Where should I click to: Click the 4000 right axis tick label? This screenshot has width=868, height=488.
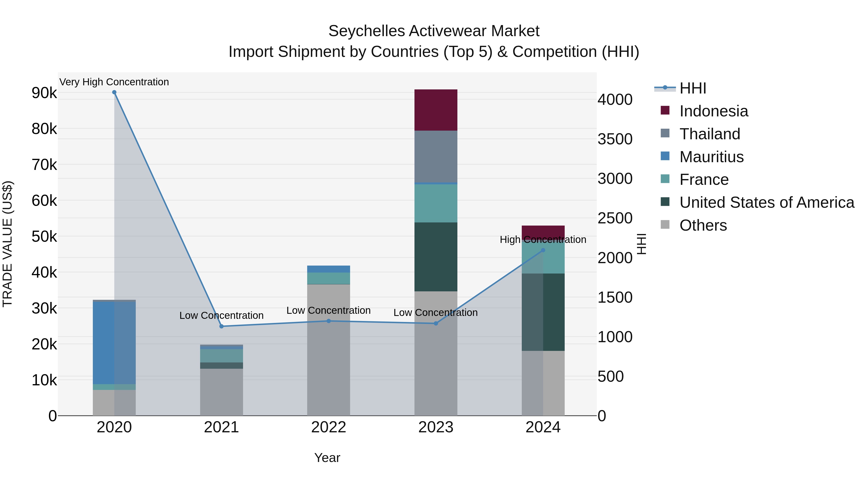tap(615, 100)
